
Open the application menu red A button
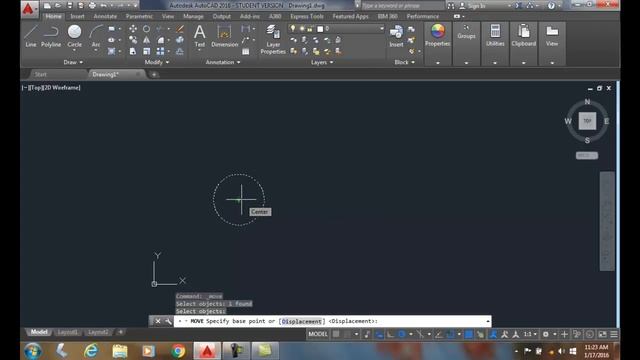tap(28, 8)
